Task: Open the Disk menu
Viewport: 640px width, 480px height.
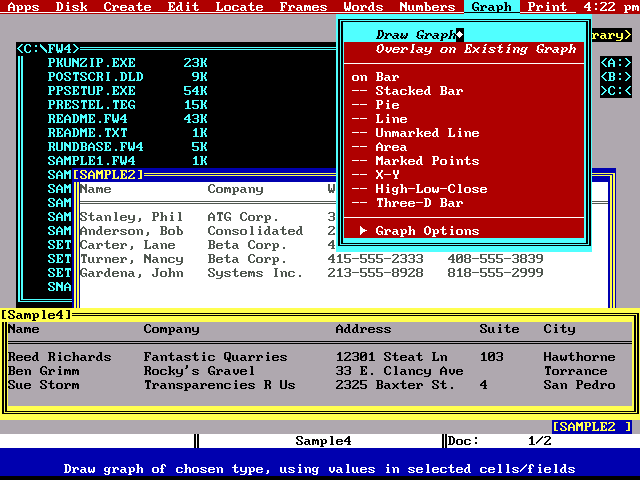Action: (71, 7)
